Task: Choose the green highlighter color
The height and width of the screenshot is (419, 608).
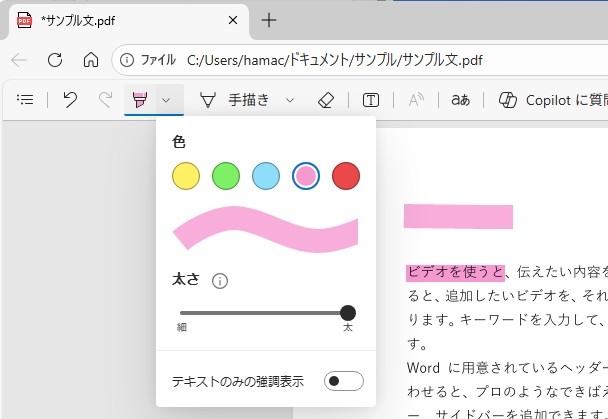Action: [x=226, y=176]
